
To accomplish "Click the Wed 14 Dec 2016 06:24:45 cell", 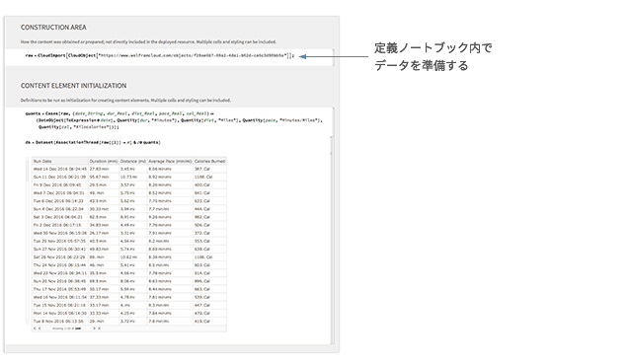I will 60,169.
